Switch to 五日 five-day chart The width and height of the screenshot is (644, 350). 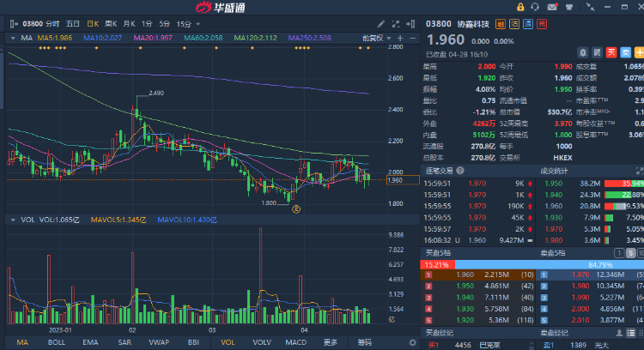tap(73, 24)
